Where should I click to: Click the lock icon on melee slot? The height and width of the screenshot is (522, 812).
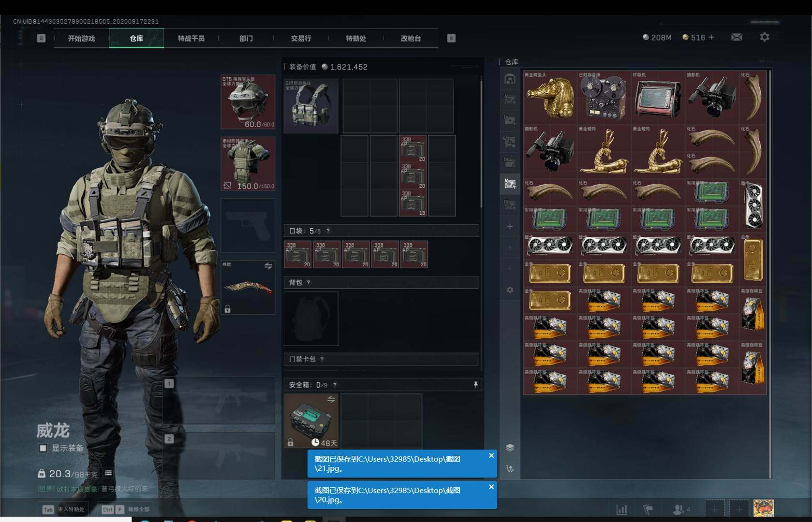[x=227, y=309]
